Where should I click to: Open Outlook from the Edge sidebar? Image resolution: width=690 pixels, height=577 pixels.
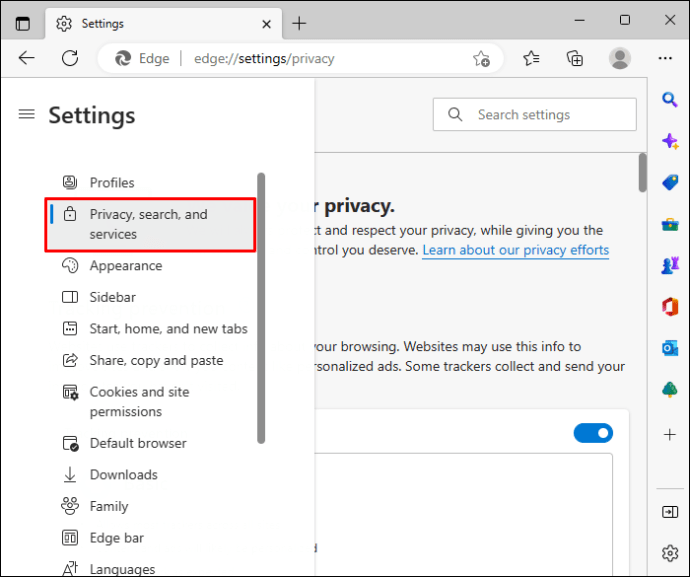point(670,348)
